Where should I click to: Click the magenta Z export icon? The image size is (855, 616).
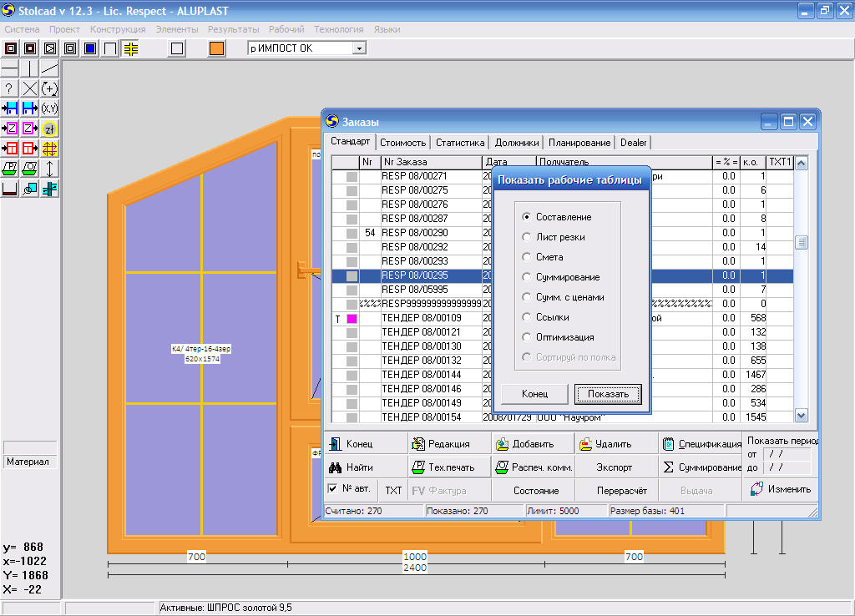[x=29, y=129]
